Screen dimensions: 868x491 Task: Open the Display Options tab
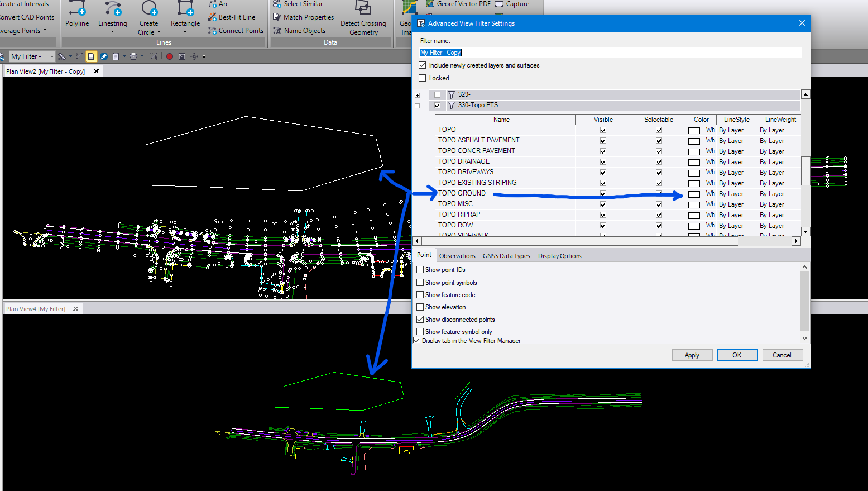coord(559,256)
